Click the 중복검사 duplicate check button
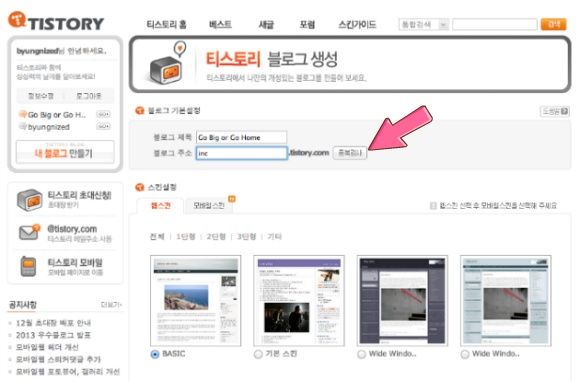 [x=350, y=153]
